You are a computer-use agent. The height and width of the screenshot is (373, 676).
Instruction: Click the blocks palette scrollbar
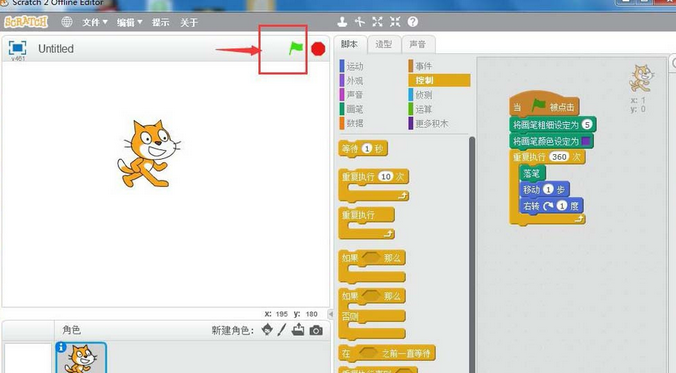pos(472,254)
